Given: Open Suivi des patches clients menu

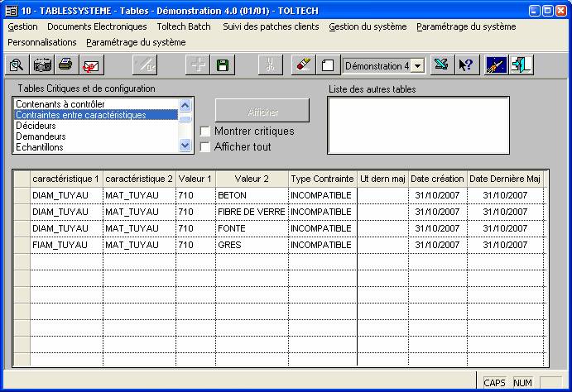Looking at the screenshot, I should tap(271, 26).
